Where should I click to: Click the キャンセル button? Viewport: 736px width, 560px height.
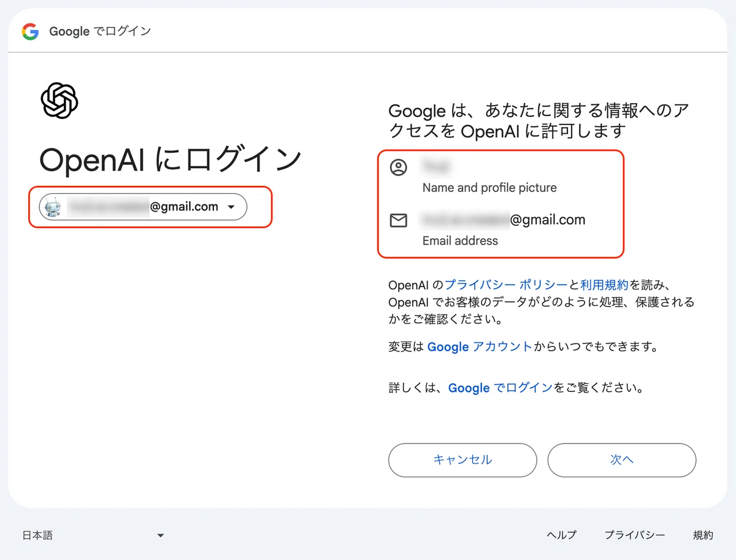point(462,460)
